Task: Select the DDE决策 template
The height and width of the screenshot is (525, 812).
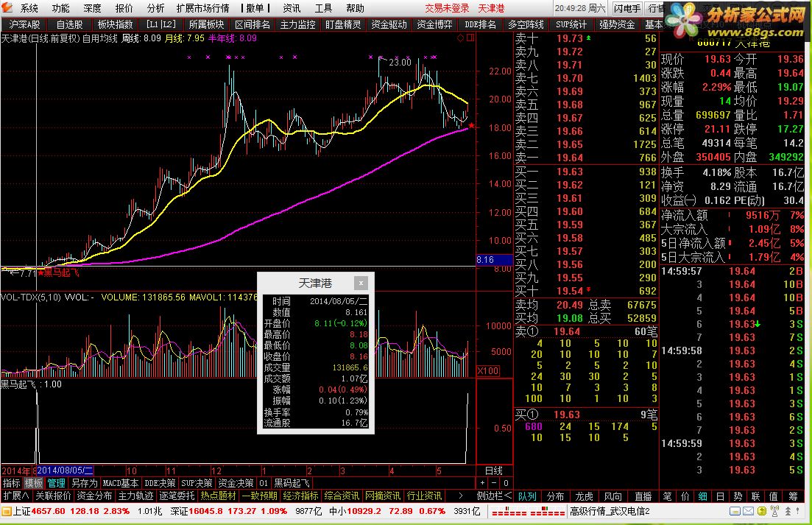Action: [x=160, y=483]
